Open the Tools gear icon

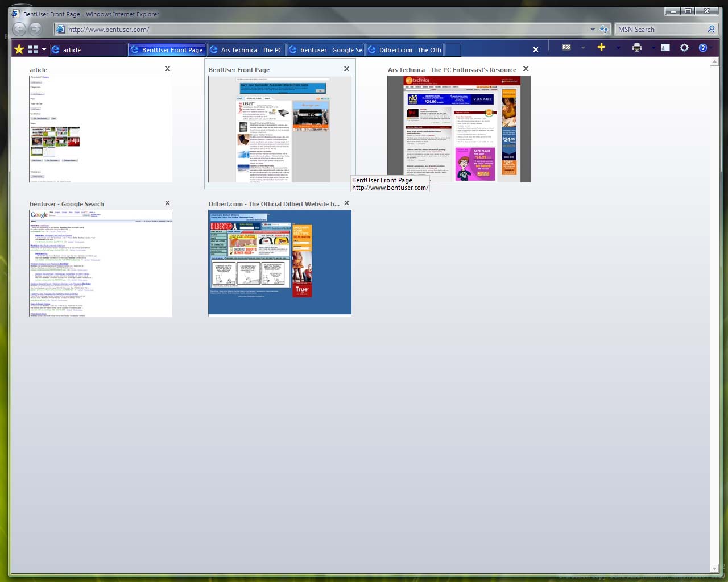[684, 48]
